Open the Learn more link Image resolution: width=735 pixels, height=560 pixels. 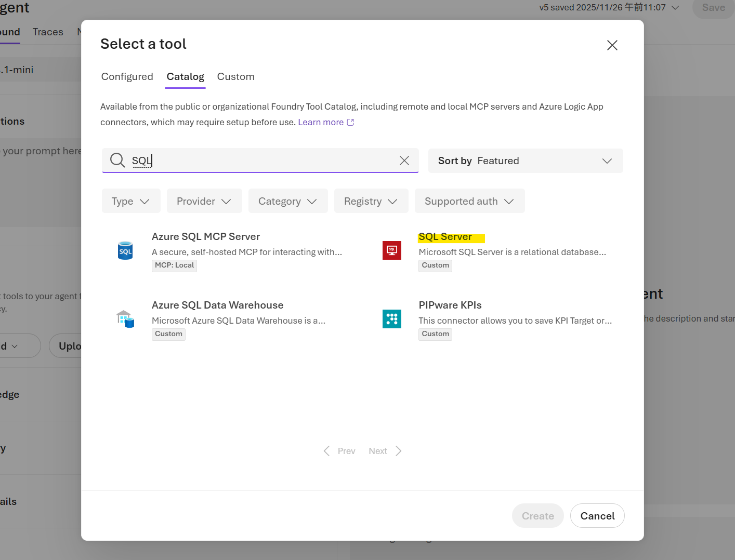point(320,123)
